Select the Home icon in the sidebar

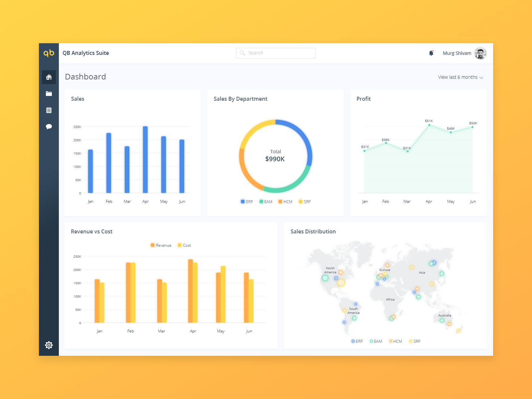pos(49,77)
